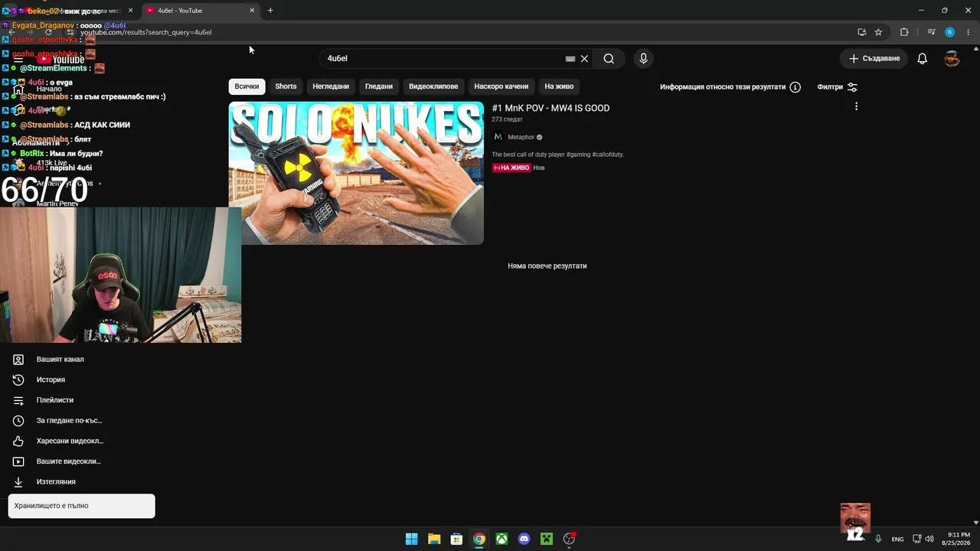Screen dimensions: 980x551
Task: Open Chrome media controls icon
Action: [x=931, y=32]
